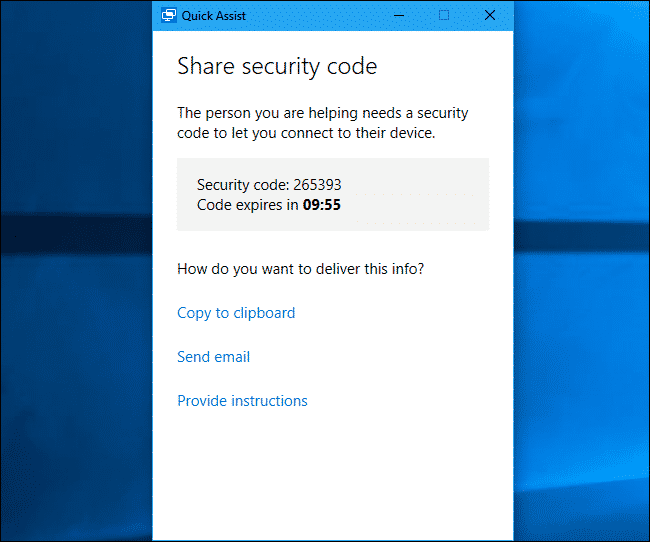Open the Provide instructions option
650x542 pixels.
tap(242, 401)
